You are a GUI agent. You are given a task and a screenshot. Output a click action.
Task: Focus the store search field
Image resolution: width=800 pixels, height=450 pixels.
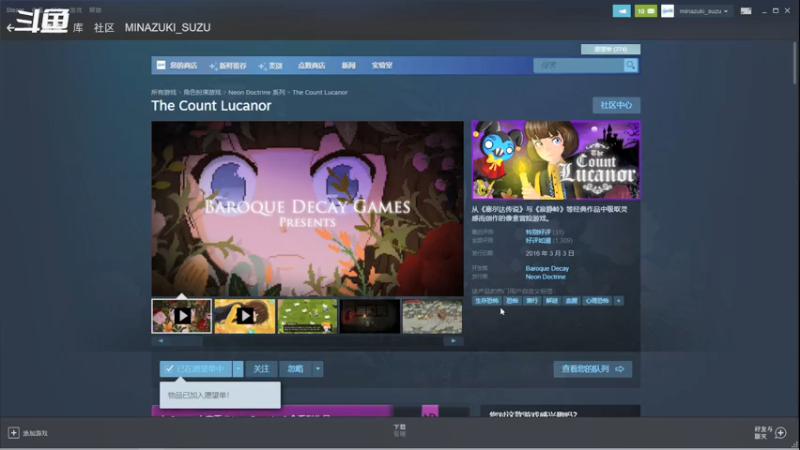(x=579, y=65)
